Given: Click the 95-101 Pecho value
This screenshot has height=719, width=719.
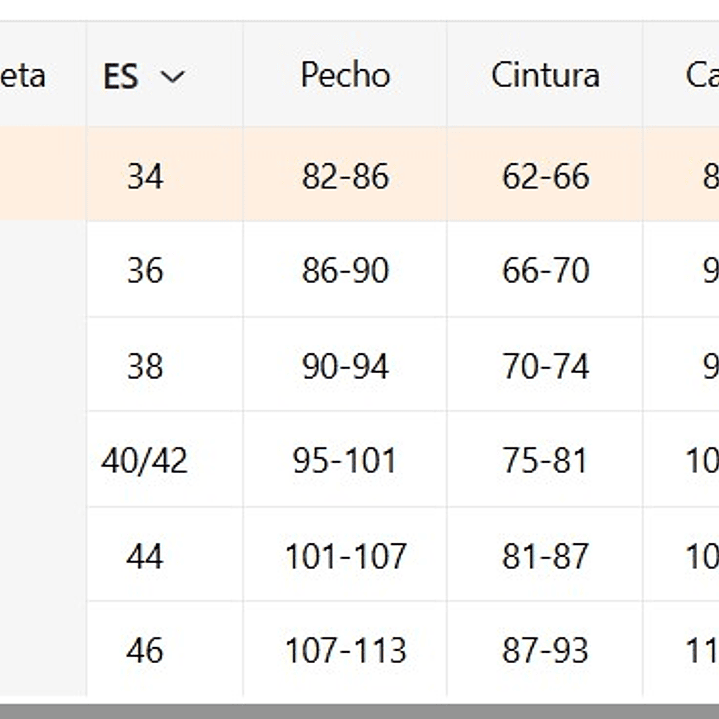Looking at the screenshot, I should pyautogui.click(x=345, y=461).
